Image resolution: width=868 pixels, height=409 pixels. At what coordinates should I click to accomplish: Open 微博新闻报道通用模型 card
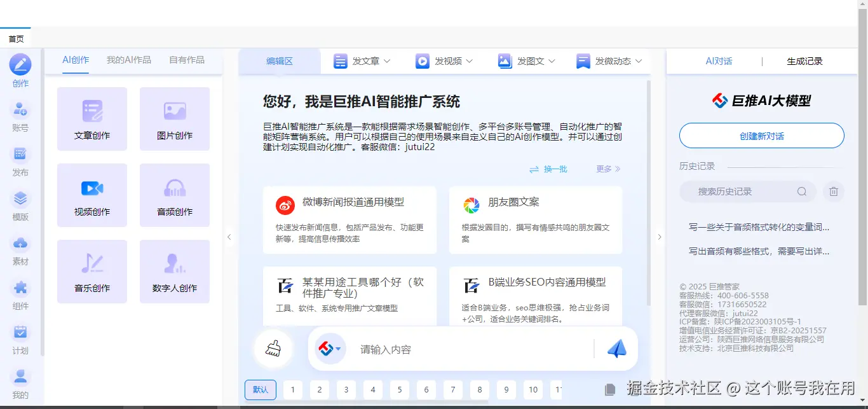pyautogui.click(x=349, y=220)
